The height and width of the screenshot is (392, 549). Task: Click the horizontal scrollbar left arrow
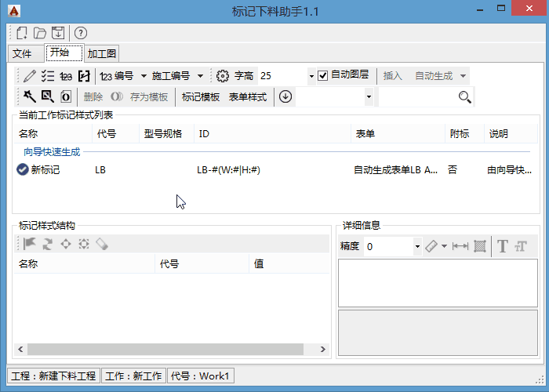[x=20, y=349]
